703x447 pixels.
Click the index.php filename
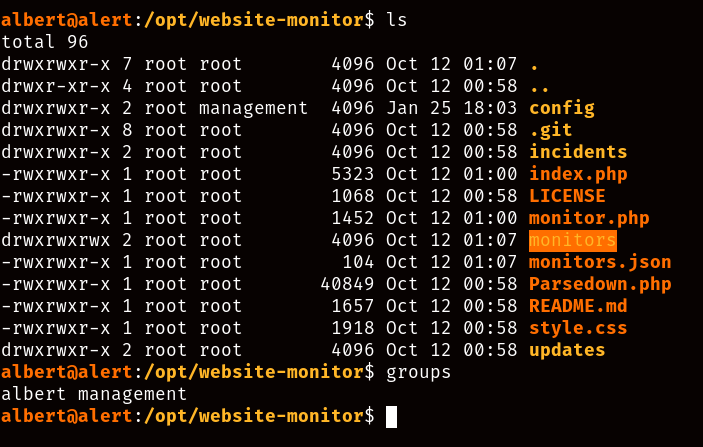pos(578,174)
